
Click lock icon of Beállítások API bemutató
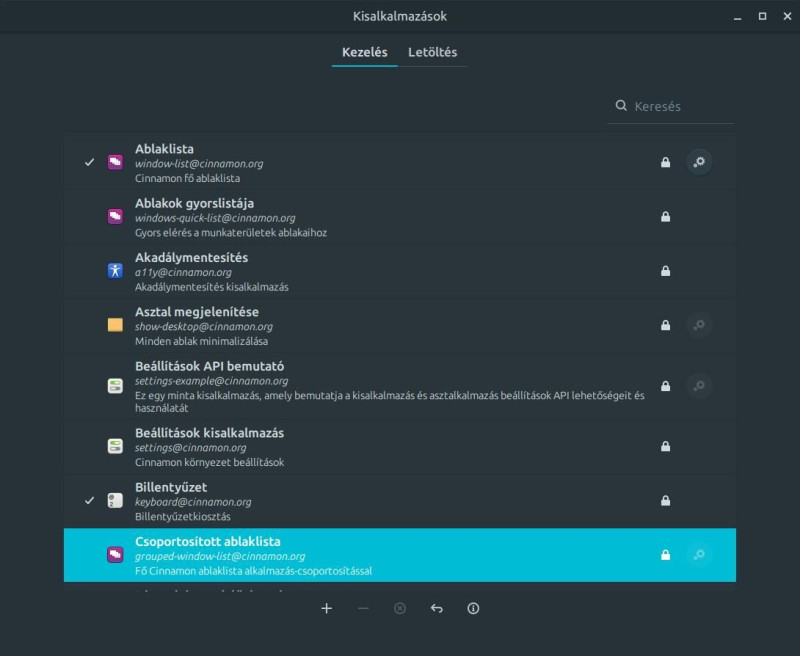coord(665,386)
